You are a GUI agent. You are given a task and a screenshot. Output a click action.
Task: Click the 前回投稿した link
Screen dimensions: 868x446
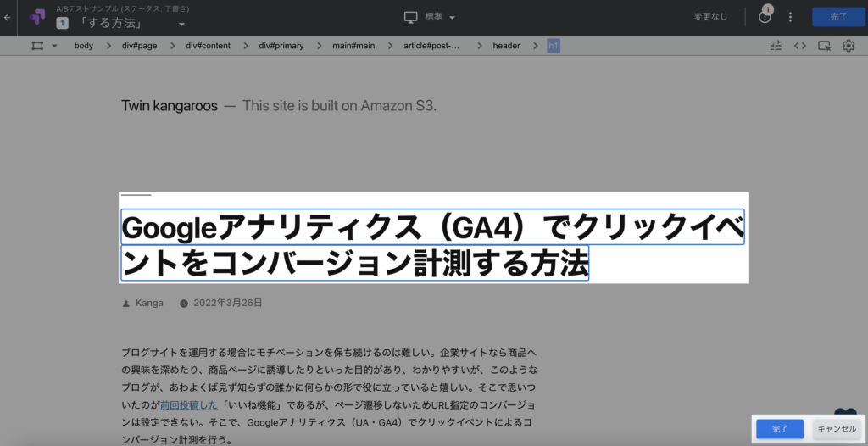189,405
